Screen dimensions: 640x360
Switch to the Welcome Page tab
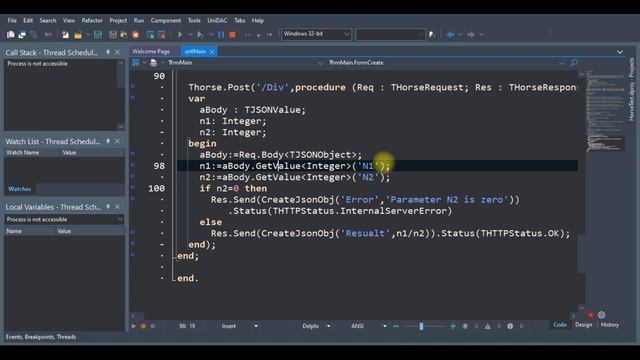[x=151, y=51]
